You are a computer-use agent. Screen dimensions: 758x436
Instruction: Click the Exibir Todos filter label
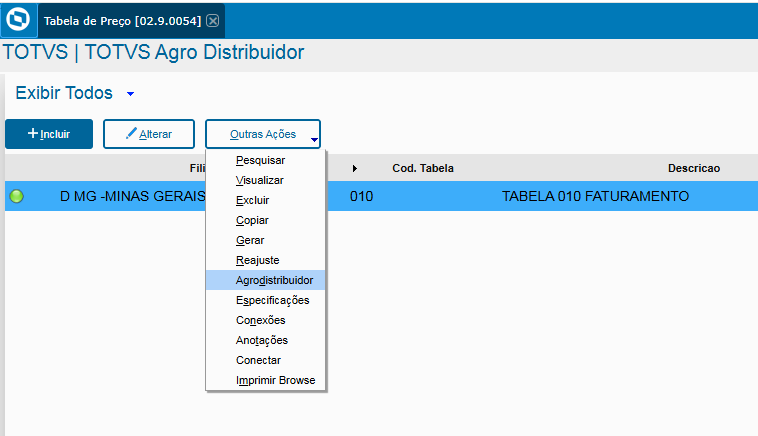[64, 93]
